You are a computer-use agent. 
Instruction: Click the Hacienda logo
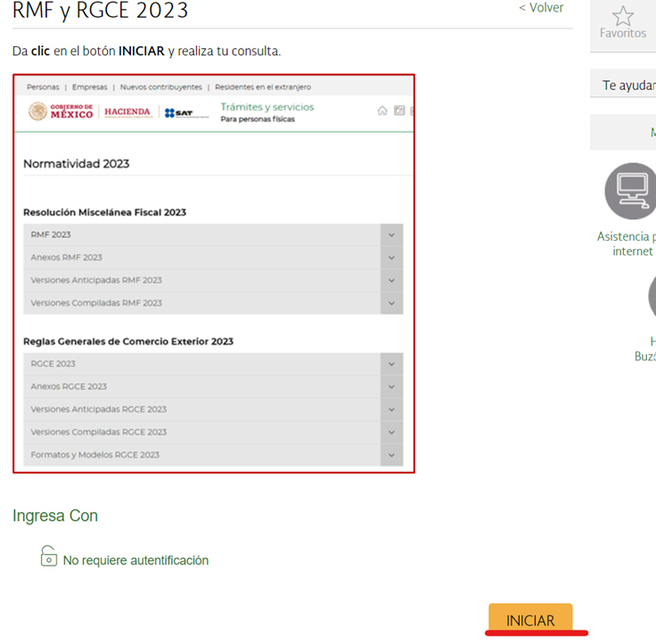pos(127,111)
